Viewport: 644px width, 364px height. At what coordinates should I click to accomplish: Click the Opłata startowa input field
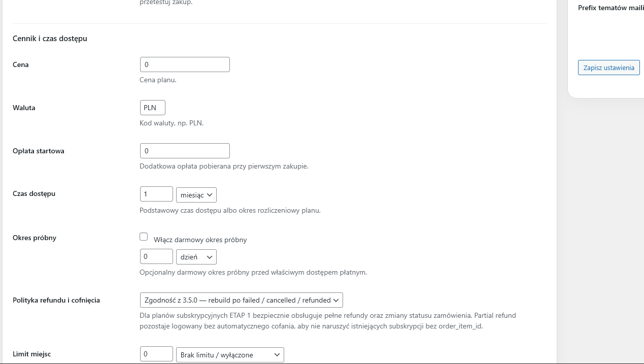tap(184, 151)
